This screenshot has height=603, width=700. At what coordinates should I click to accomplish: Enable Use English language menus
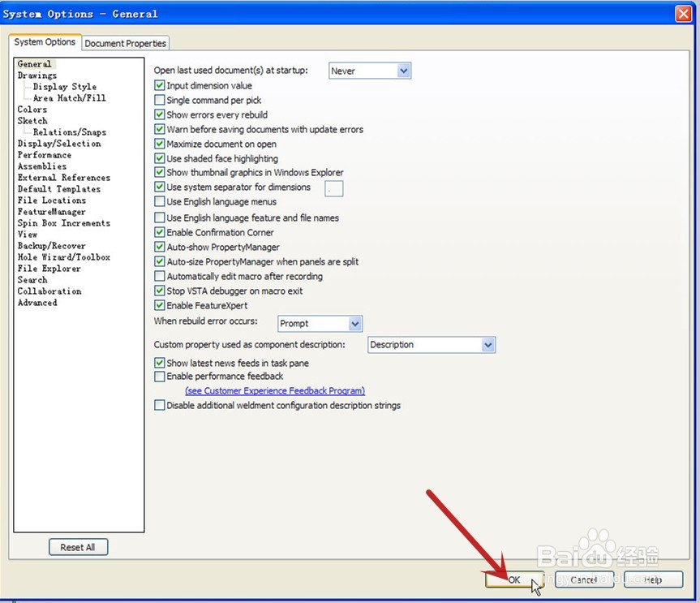point(159,201)
